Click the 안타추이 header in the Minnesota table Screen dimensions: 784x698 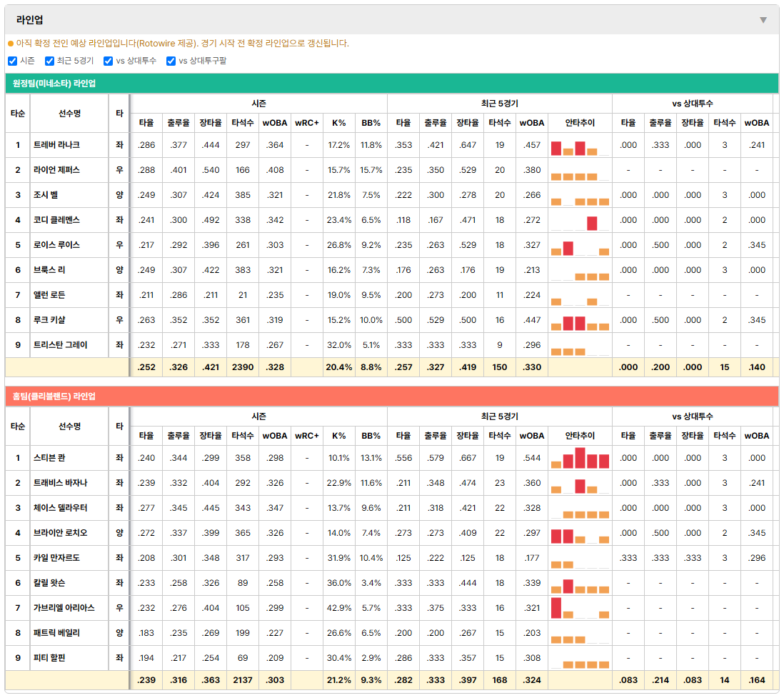pyautogui.click(x=580, y=123)
